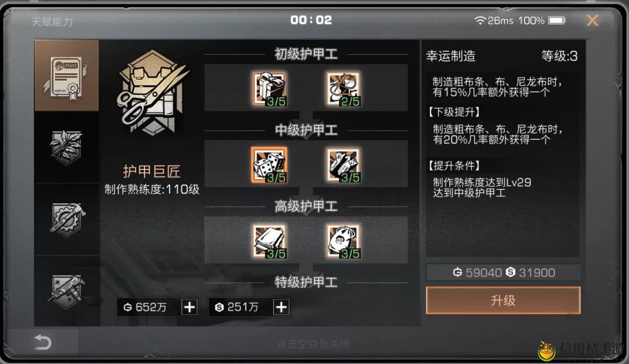Viewport: 629px width, 364px height.
Task: Select the backpack senior armorer skill
Action: click(343, 241)
